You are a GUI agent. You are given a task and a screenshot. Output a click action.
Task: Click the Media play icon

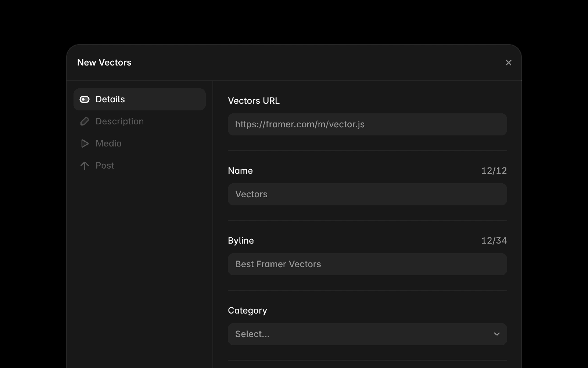85,144
